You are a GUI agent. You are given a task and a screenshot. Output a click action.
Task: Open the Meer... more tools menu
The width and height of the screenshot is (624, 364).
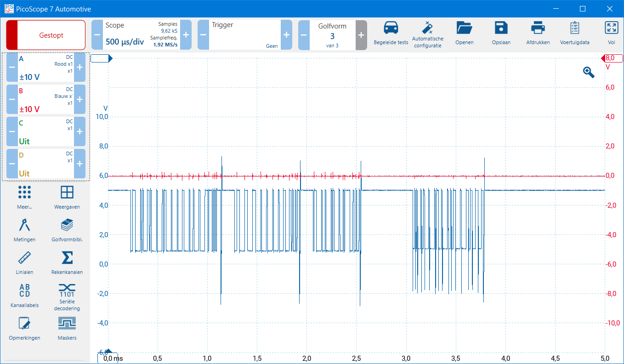tap(24, 197)
